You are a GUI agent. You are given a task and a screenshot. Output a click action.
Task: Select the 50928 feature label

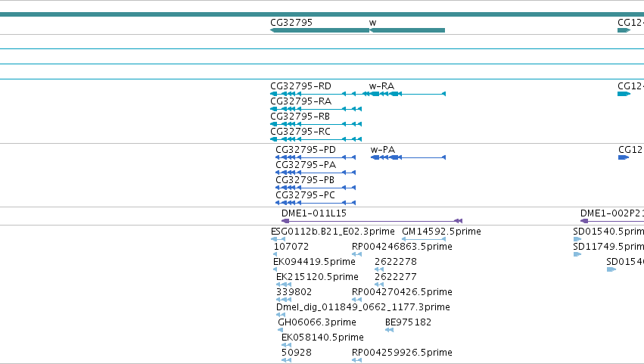click(x=297, y=353)
